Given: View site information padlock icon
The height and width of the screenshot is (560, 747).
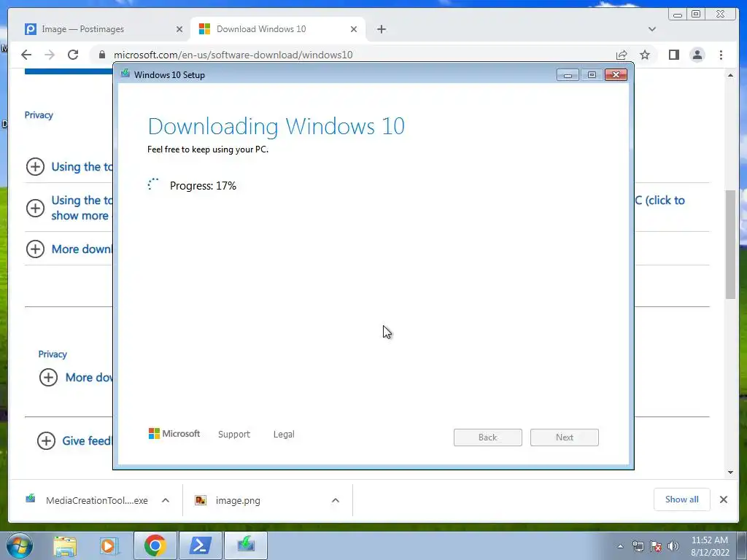Looking at the screenshot, I should point(102,55).
